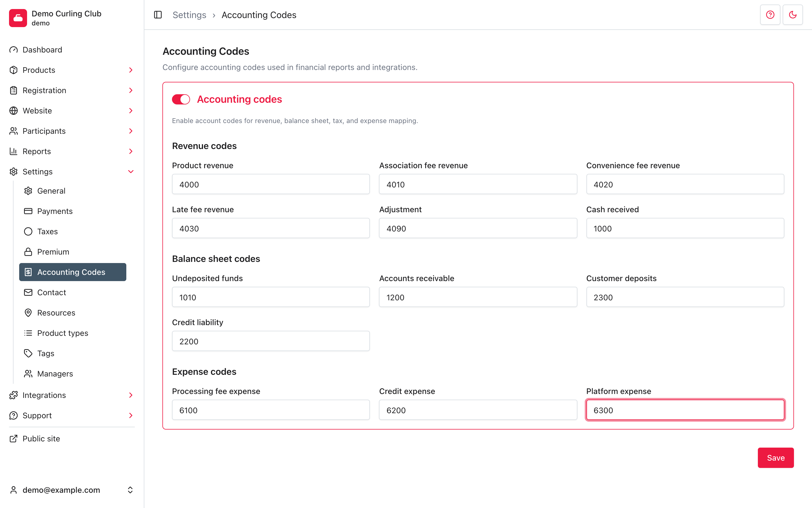Click the Association fee revenue field
Screen dimensions: 812x508
tap(478, 184)
